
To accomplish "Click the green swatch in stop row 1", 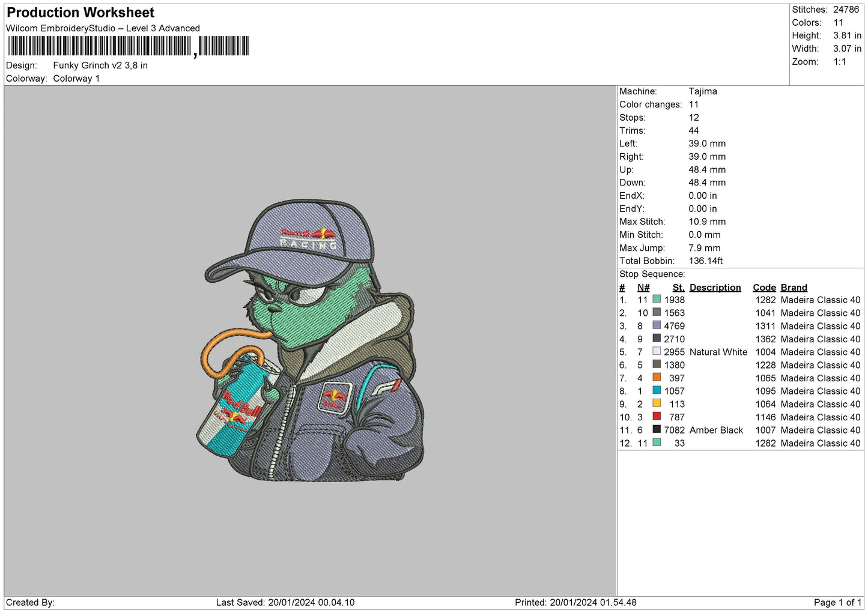I will click(657, 300).
